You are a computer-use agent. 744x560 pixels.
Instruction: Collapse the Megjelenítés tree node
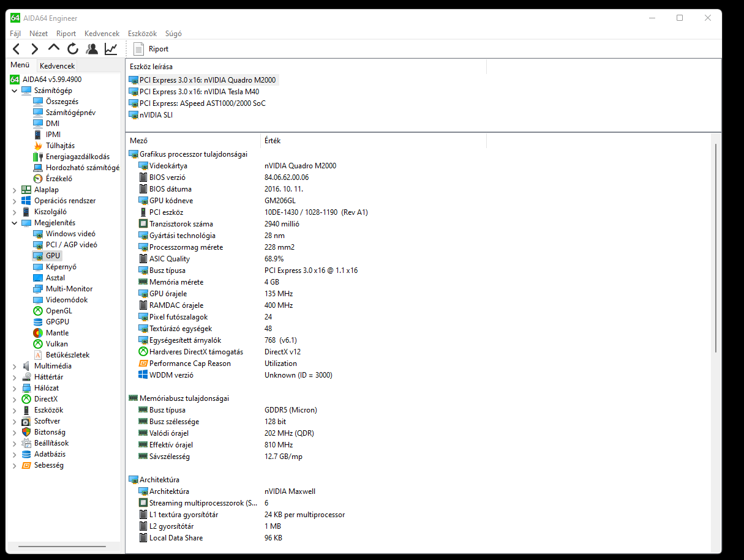pyautogui.click(x=15, y=223)
